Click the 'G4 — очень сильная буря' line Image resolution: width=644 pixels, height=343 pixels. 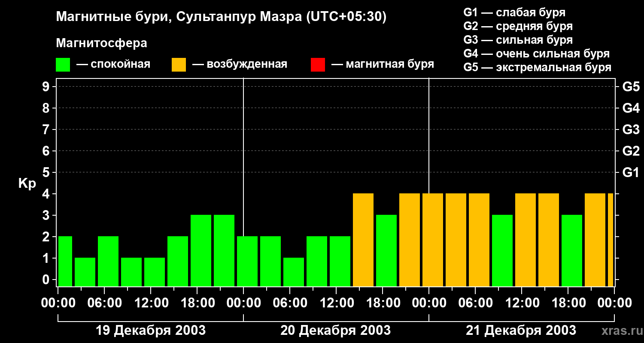point(537,54)
